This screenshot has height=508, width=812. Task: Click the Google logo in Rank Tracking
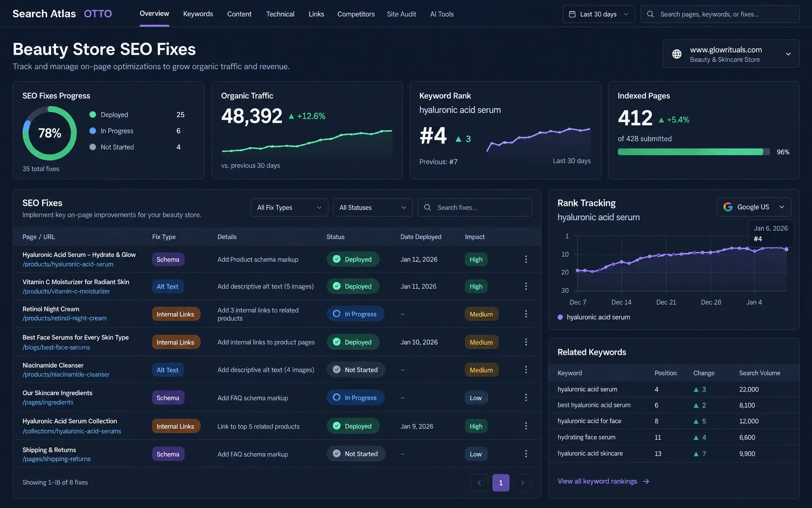(x=728, y=207)
